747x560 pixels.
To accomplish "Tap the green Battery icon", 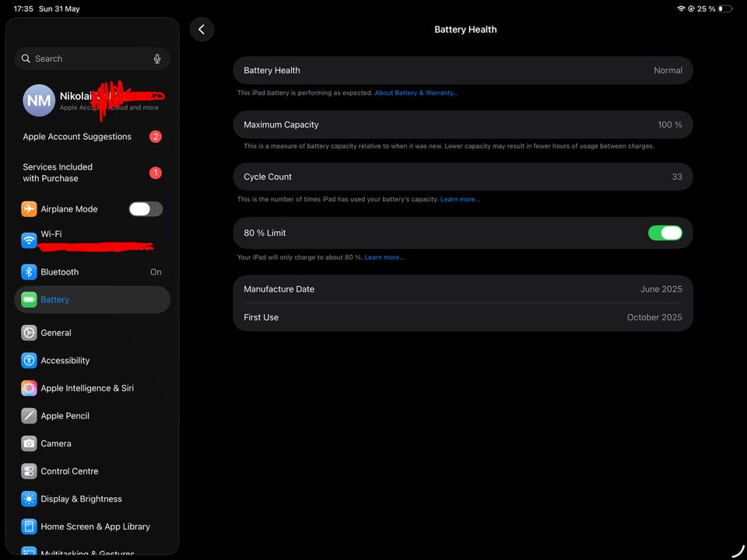I will (29, 299).
